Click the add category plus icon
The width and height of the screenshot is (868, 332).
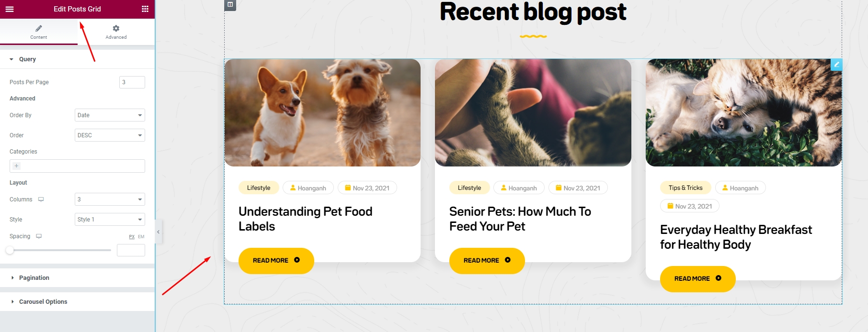click(16, 166)
